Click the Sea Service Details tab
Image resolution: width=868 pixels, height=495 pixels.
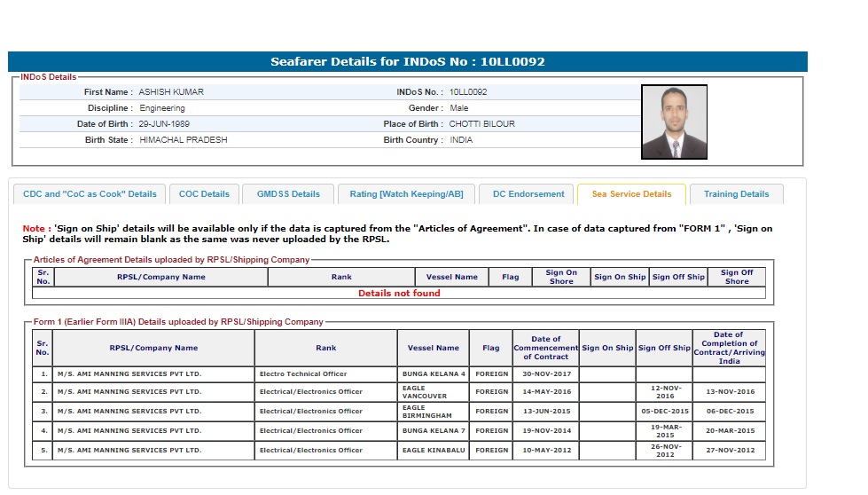[631, 194]
